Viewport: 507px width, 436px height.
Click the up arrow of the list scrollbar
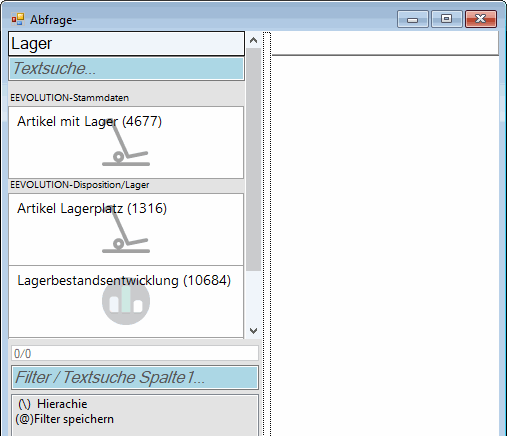(253, 40)
